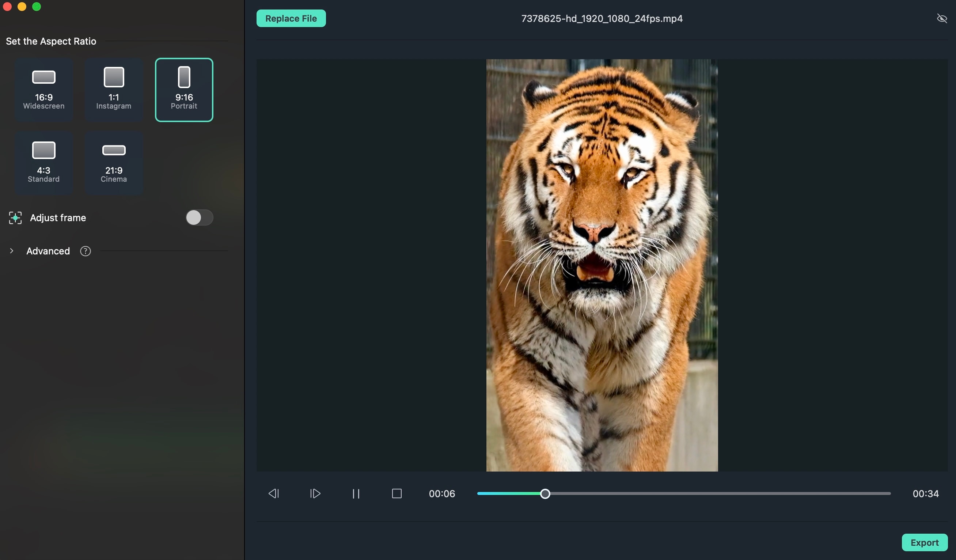Click the tiger video preview

(602, 266)
